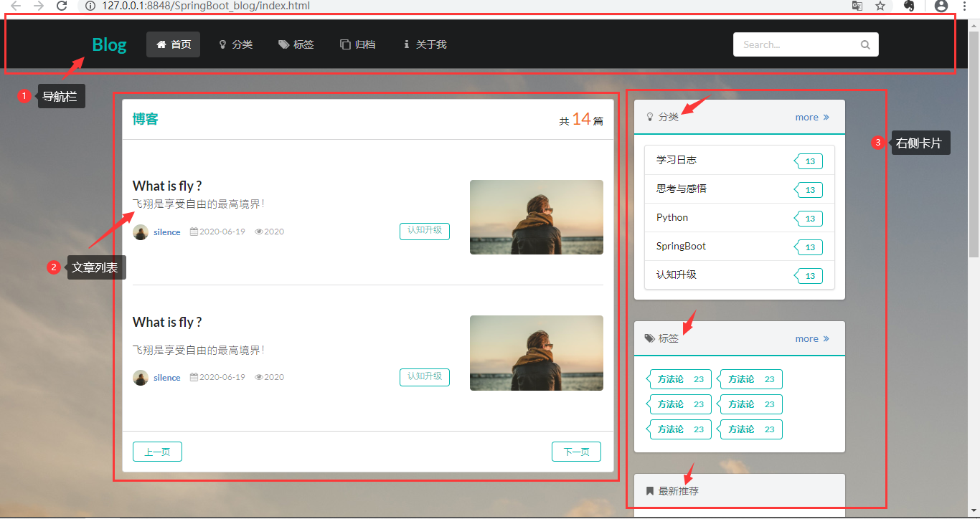Image resolution: width=980 pixels, height=519 pixels.
Task: Select the 认知升级 category row
Action: point(740,275)
